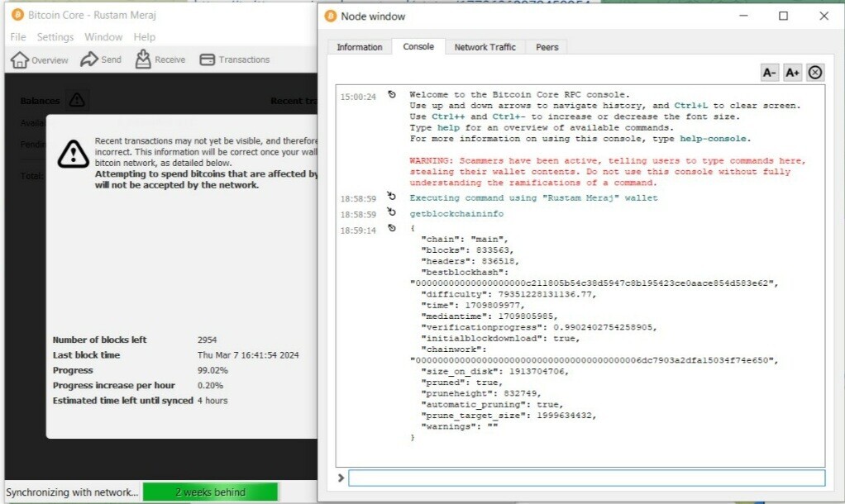Click the icon beside the 18:59:14 JSON result
Screen dimensions: 845x504
(392, 228)
